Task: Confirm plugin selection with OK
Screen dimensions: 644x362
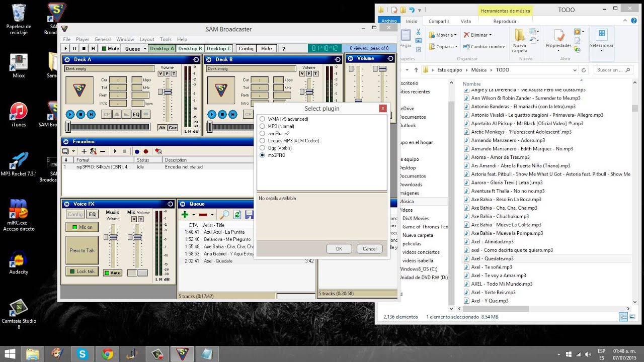Action: [x=339, y=249]
